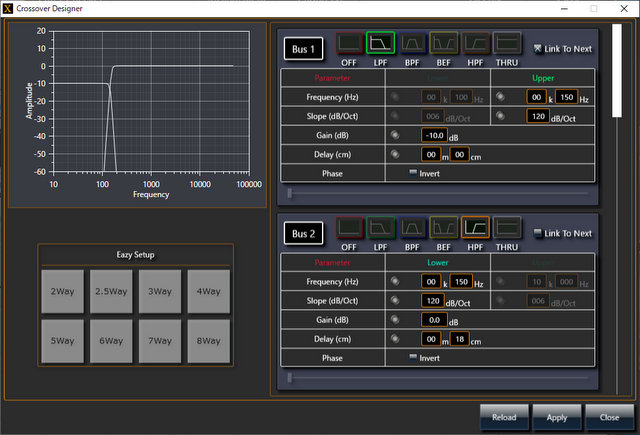Click the Bus 2 Slope dB/Oct field
Screen dimensions: 640x435
click(434, 300)
